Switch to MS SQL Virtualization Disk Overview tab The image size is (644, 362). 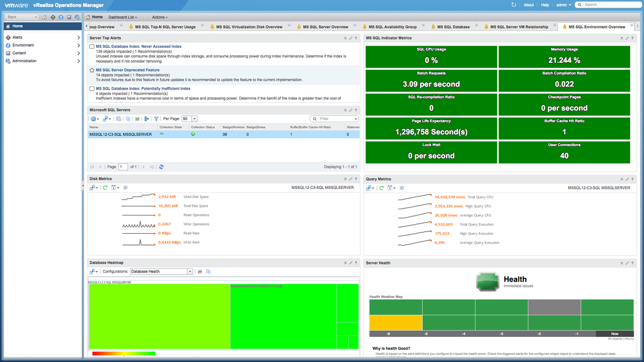[x=249, y=27]
